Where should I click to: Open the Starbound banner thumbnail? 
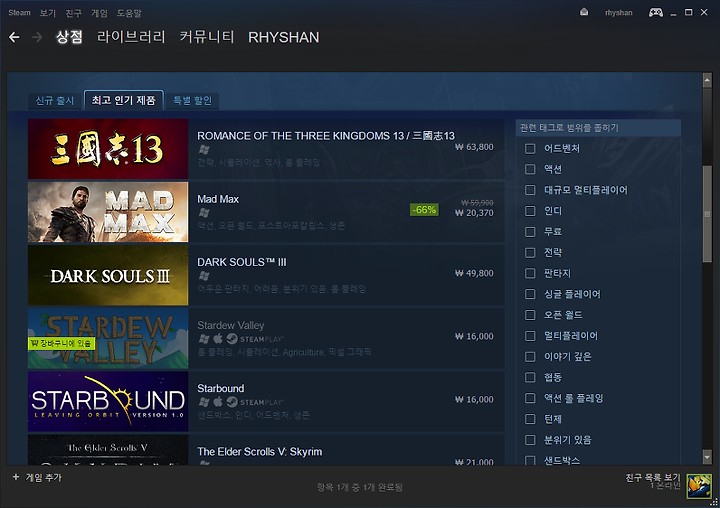(x=108, y=401)
